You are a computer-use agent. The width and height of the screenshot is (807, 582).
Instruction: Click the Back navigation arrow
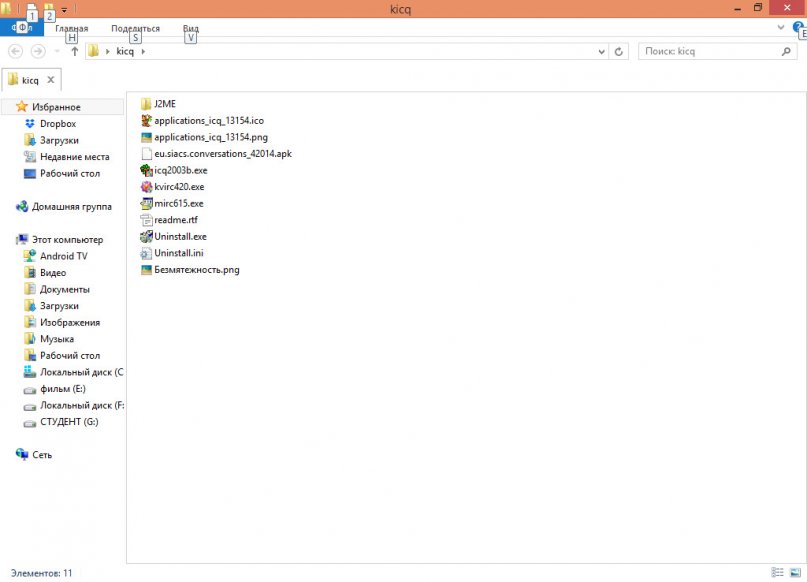pyautogui.click(x=16, y=51)
